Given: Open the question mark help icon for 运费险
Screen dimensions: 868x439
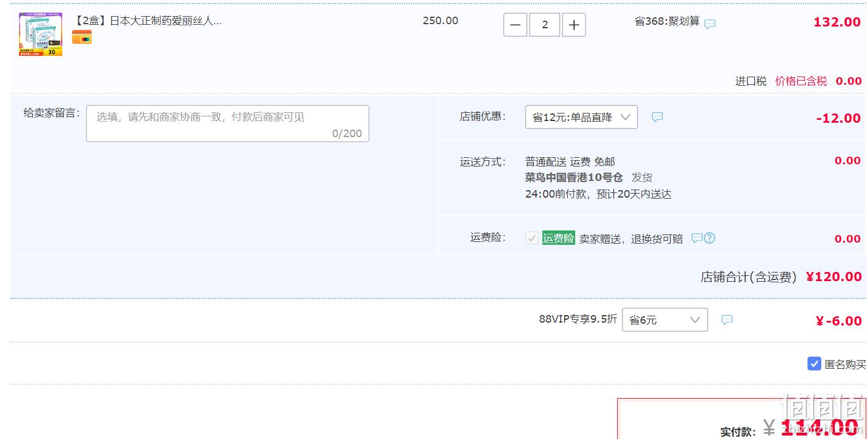Looking at the screenshot, I should pyautogui.click(x=710, y=238).
